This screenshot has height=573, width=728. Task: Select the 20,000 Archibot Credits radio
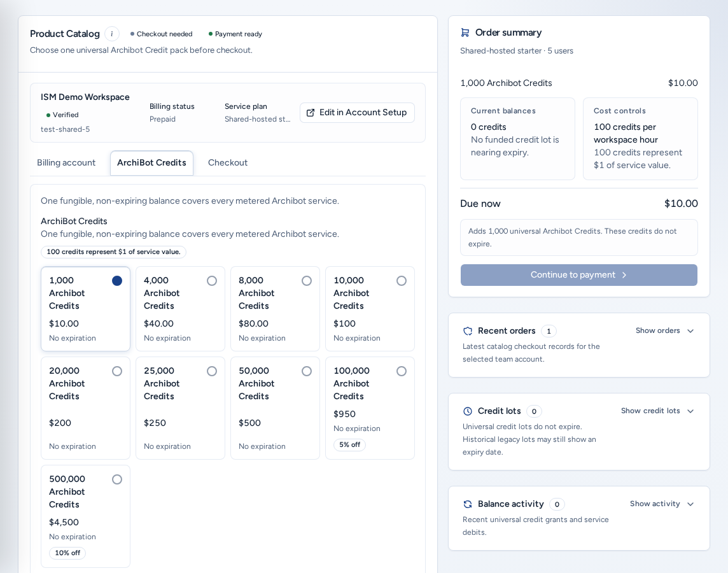[117, 371]
